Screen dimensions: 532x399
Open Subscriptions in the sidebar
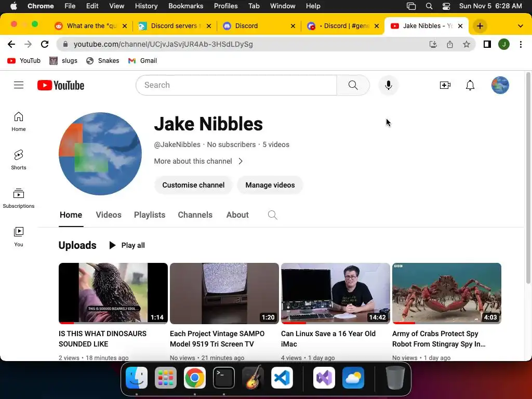tap(19, 198)
